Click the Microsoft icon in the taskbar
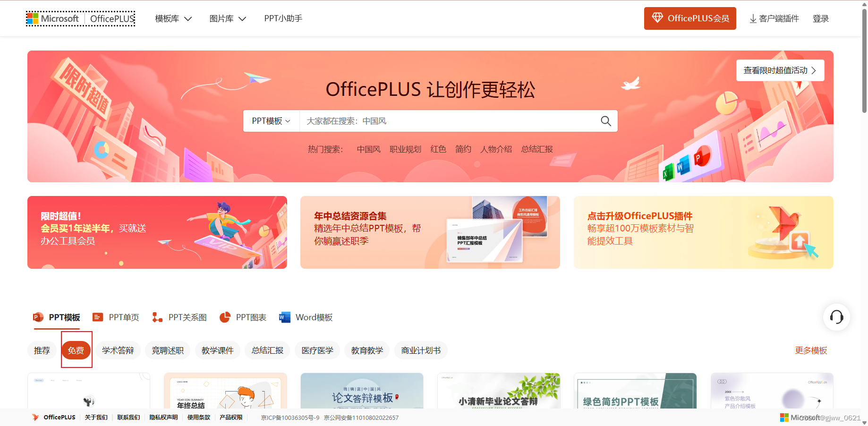The height and width of the screenshot is (426, 868). point(784,417)
